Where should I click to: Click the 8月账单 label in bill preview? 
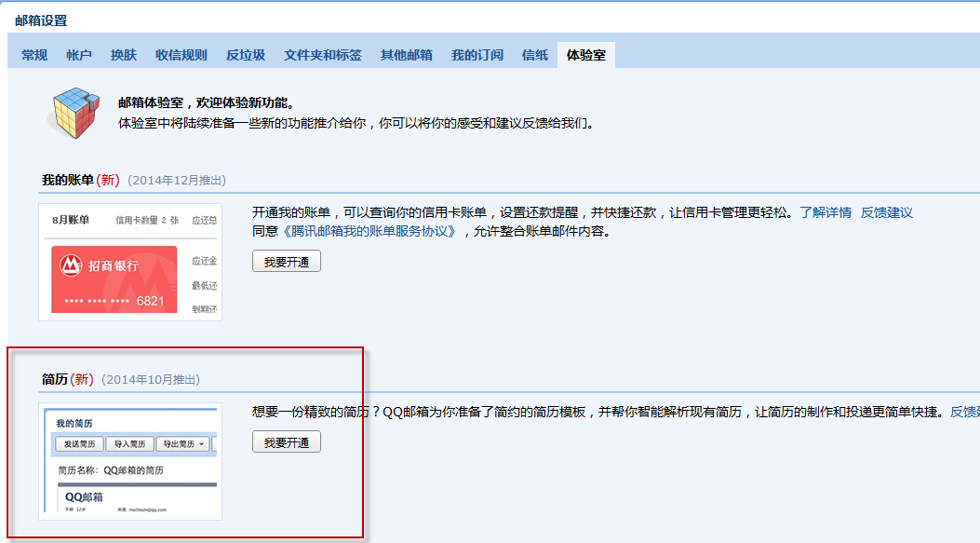pos(71,220)
